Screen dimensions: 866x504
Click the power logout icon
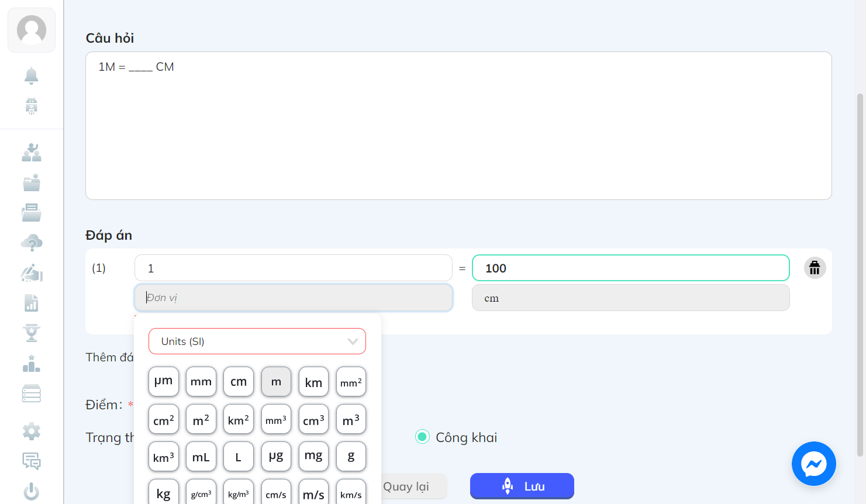(32, 492)
